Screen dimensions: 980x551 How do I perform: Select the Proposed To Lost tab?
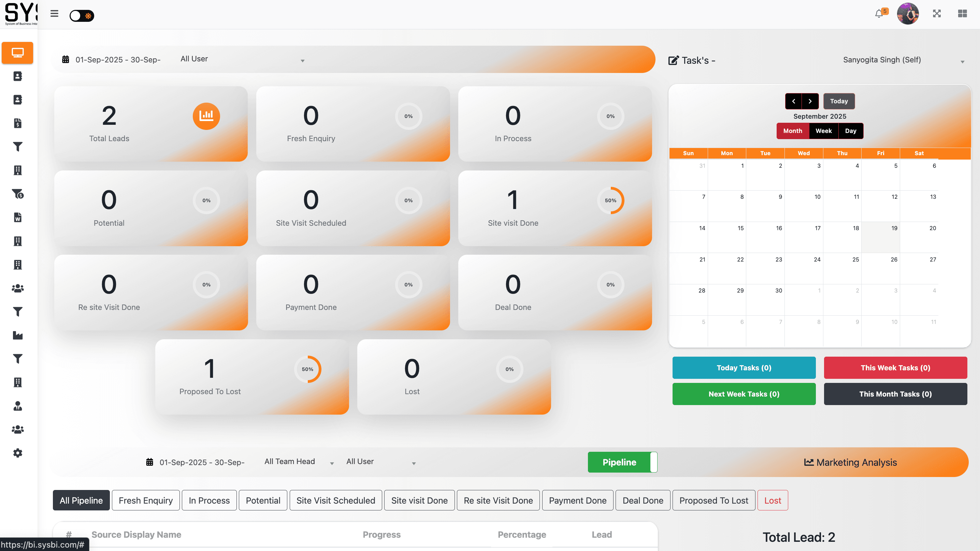713,501
